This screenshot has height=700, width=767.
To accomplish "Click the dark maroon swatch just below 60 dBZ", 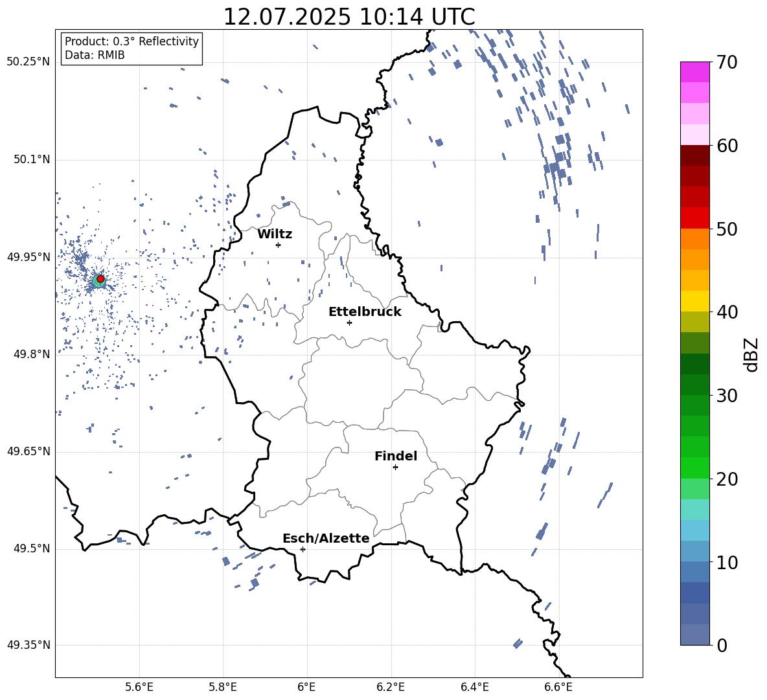I will pos(695,156).
